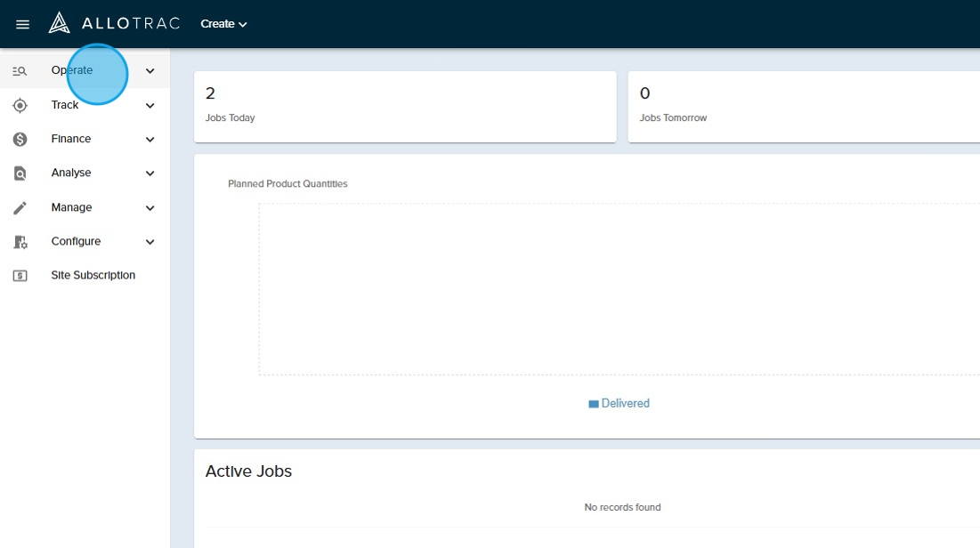Screen dimensions: 980x548
Task: Go to Site Subscription page
Action: [x=93, y=276]
